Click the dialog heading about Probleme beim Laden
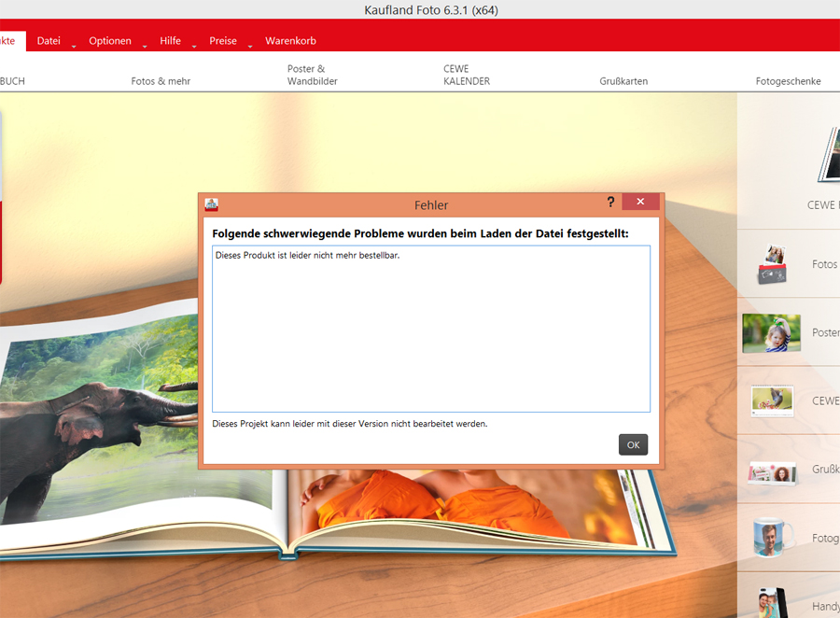The width and height of the screenshot is (840, 618). tap(420, 233)
